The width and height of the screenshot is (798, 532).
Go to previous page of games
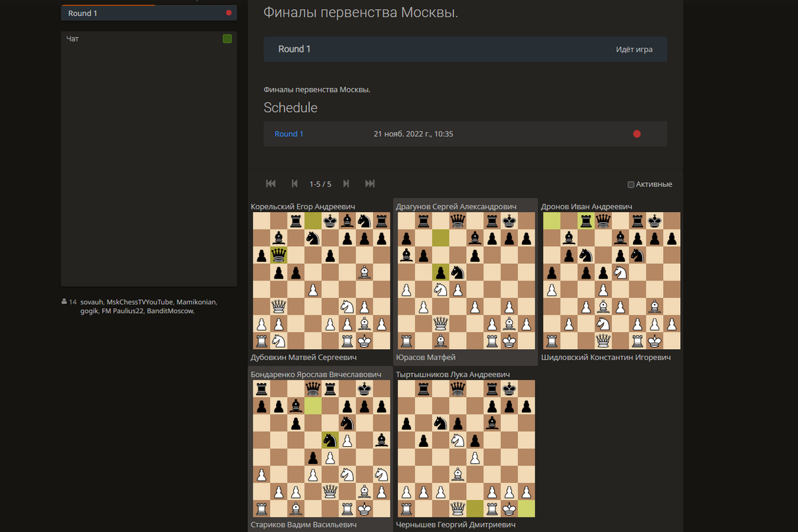(x=295, y=184)
